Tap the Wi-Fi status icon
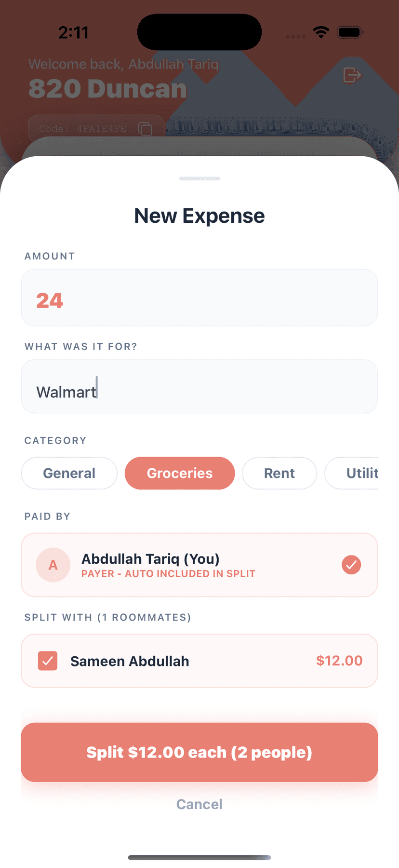This screenshot has width=399, height=868. [321, 32]
